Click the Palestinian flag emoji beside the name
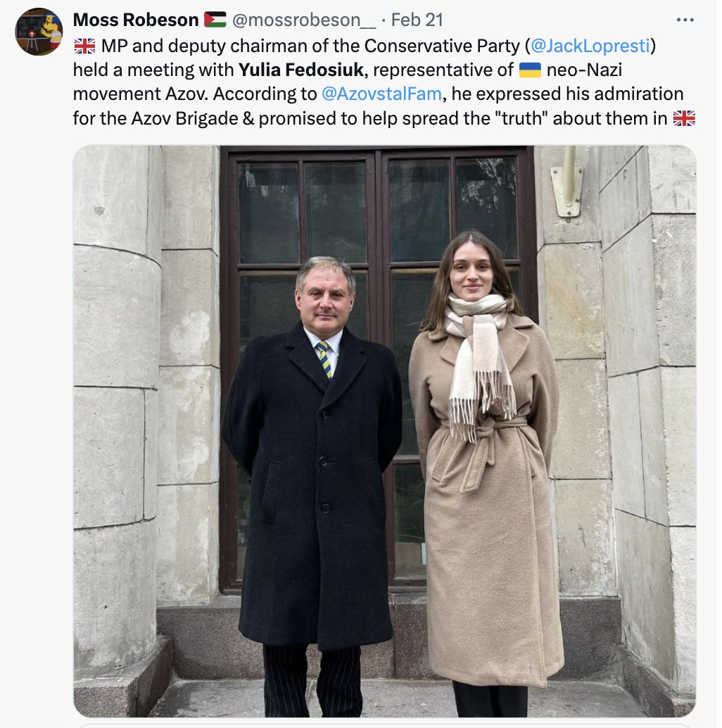 pyautogui.click(x=215, y=20)
